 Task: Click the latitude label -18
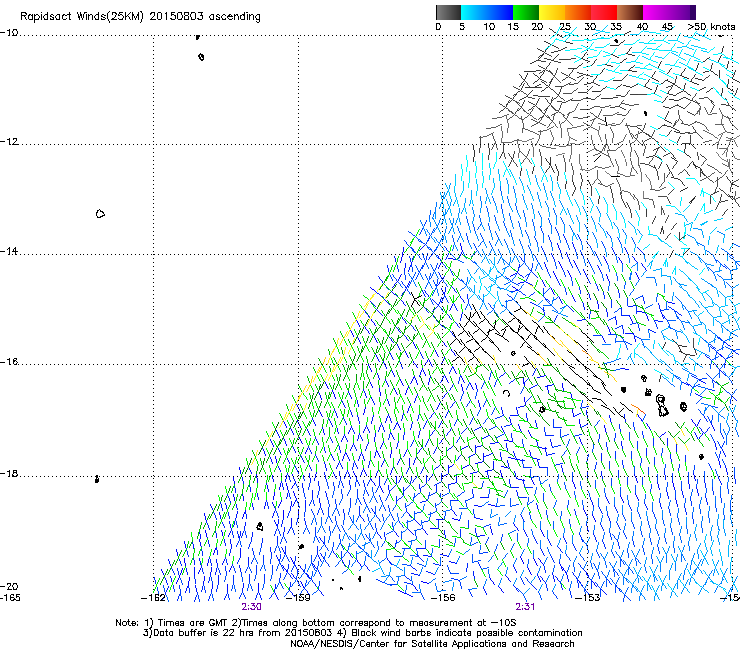point(9,473)
